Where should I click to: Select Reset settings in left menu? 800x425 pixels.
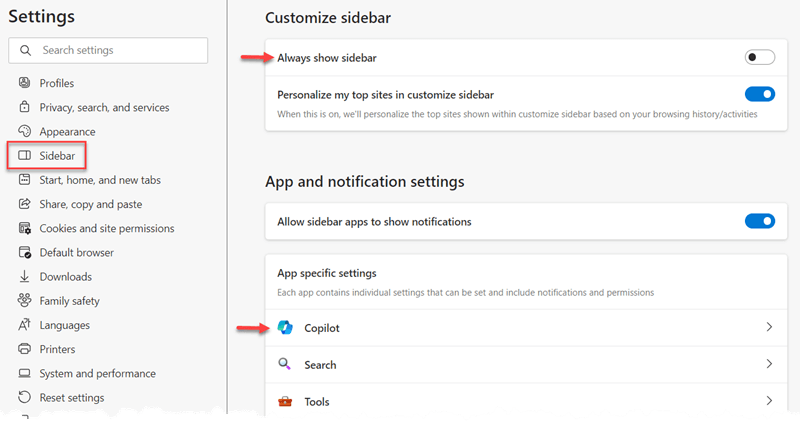tap(71, 397)
